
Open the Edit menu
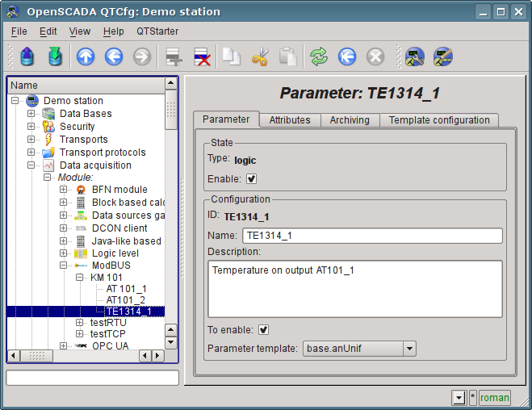coord(48,31)
